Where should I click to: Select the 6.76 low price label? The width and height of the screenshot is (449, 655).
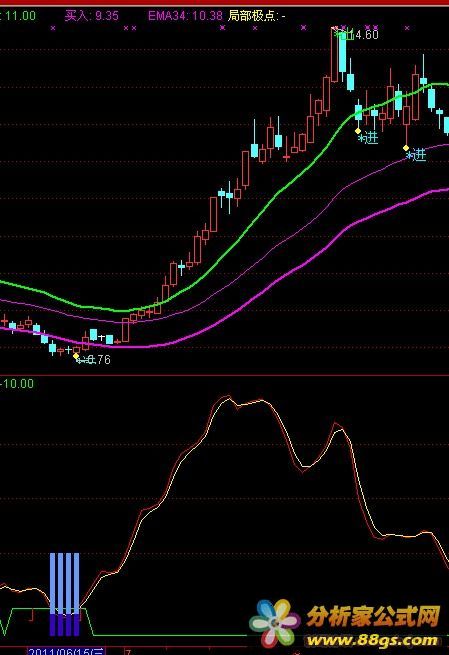click(x=99, y=360)
